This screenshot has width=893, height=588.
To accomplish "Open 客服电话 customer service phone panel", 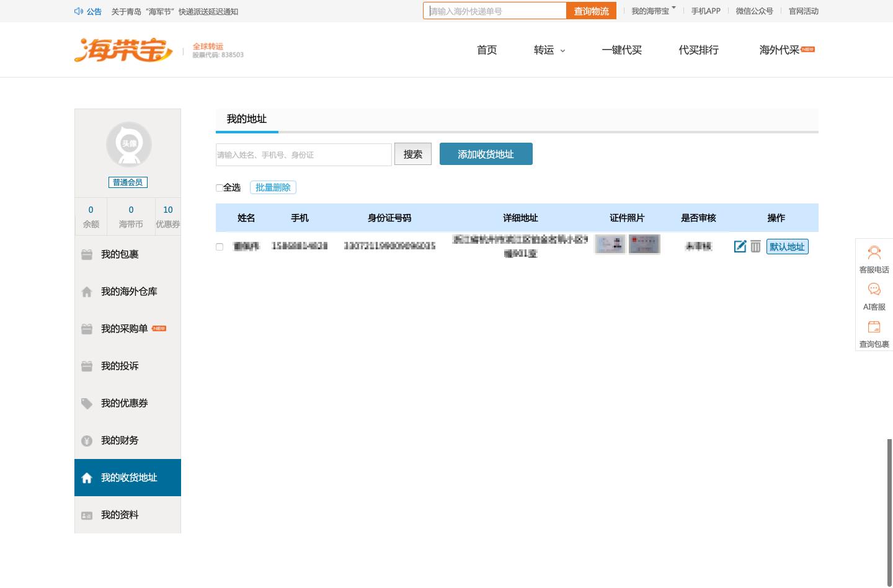I will (874, 257).
